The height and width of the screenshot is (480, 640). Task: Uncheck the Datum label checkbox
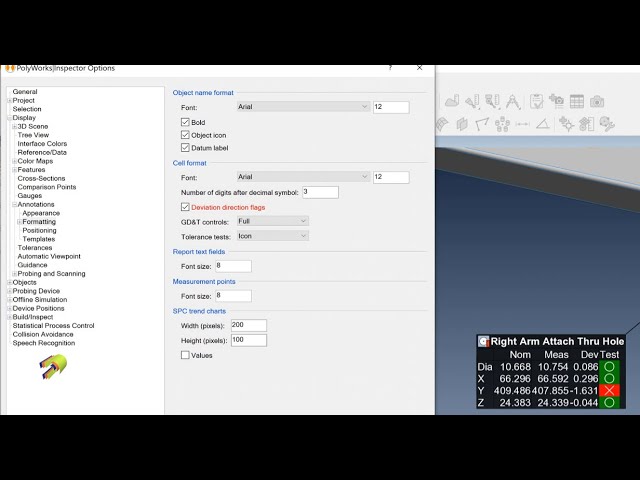(x=185, y=147)
